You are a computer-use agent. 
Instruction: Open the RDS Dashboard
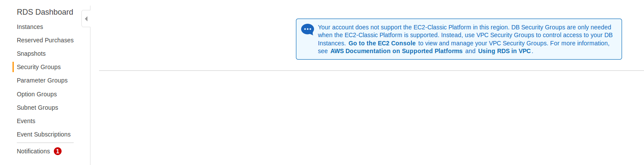pyautogui.click(x=45, y=12)
